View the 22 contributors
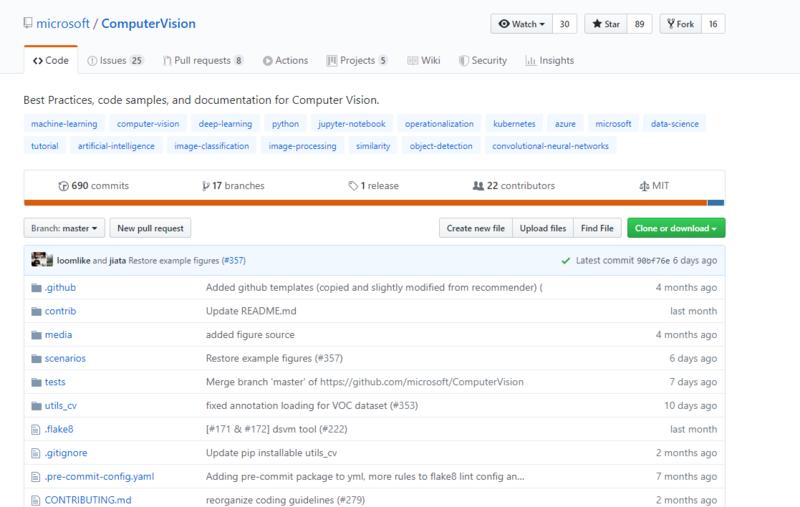Viewport: 800px width, 507px height. point(514,186)
